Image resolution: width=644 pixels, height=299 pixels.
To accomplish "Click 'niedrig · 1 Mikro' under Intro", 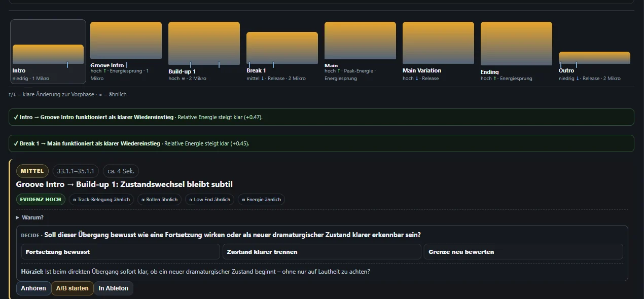I will pyautogui.click(x=31, y=79).
